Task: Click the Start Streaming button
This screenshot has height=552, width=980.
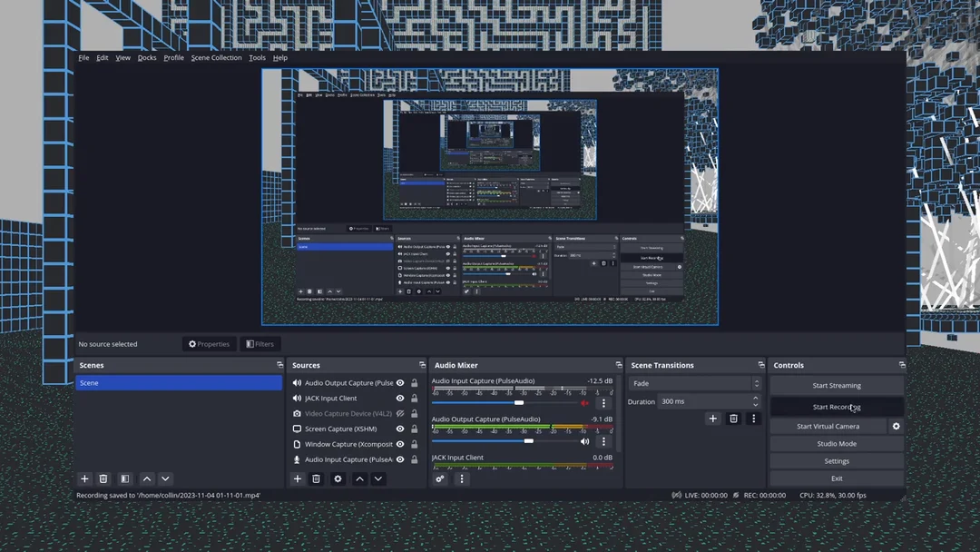Action: 837,385
